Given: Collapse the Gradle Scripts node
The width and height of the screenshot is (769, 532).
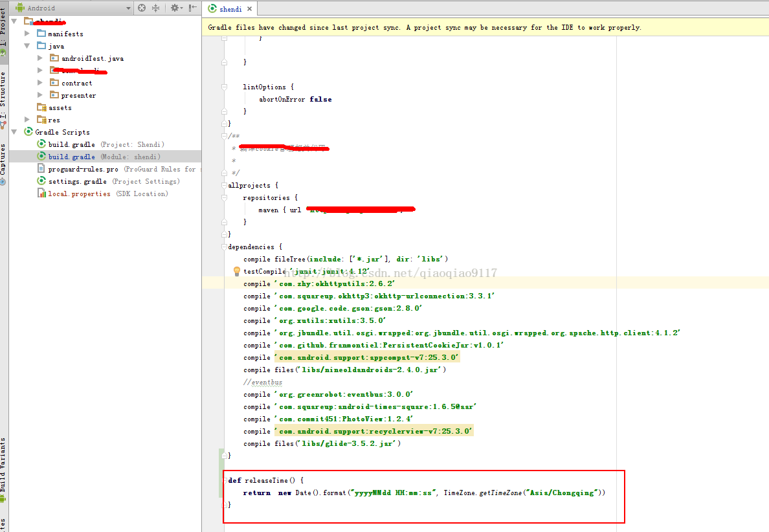Looking at the screenshot, I should click(14, 132).
